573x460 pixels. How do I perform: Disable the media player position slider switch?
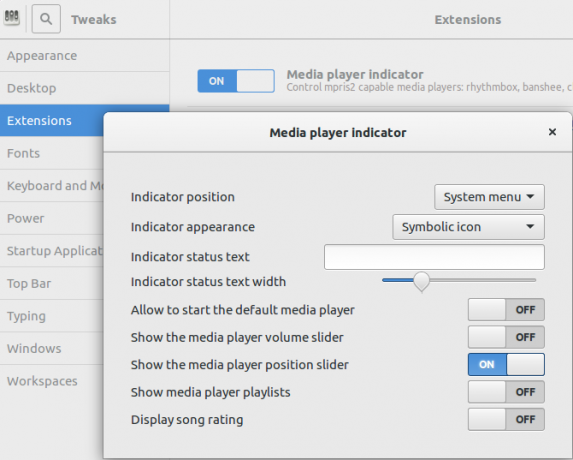click(506, 365)
